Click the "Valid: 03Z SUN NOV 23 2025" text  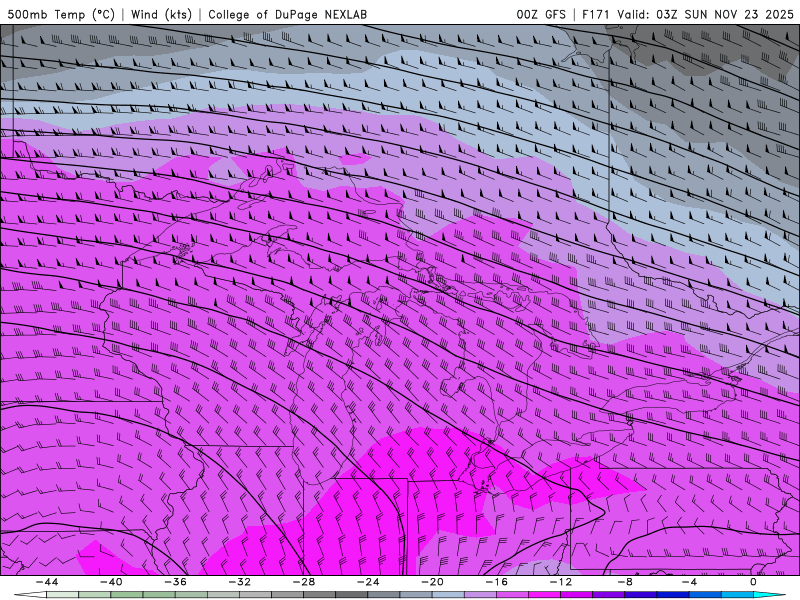pyautogui.click(x=705, y=14)
